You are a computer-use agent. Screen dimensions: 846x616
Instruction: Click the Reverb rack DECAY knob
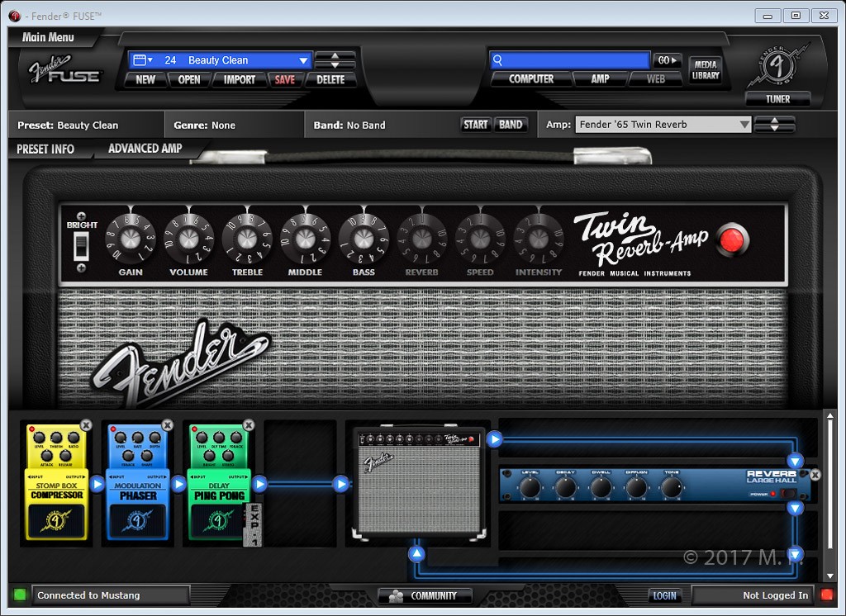(565, 487)
